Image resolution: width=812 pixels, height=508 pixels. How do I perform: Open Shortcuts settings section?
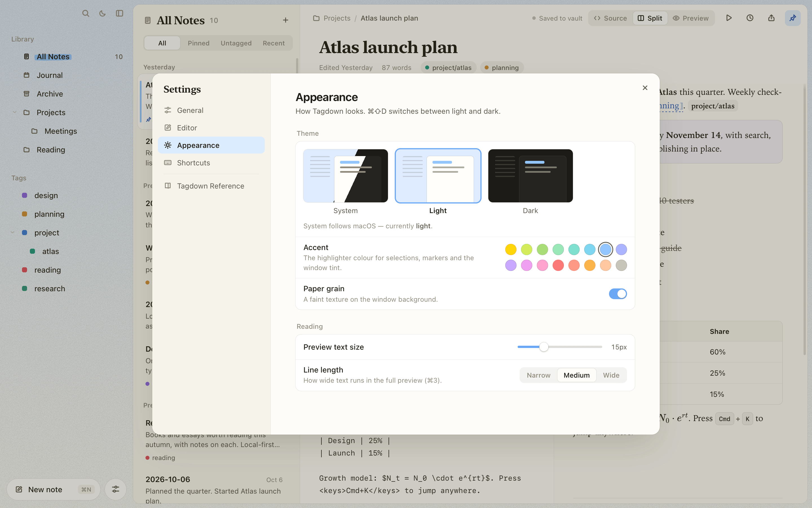tap(211, 163)
